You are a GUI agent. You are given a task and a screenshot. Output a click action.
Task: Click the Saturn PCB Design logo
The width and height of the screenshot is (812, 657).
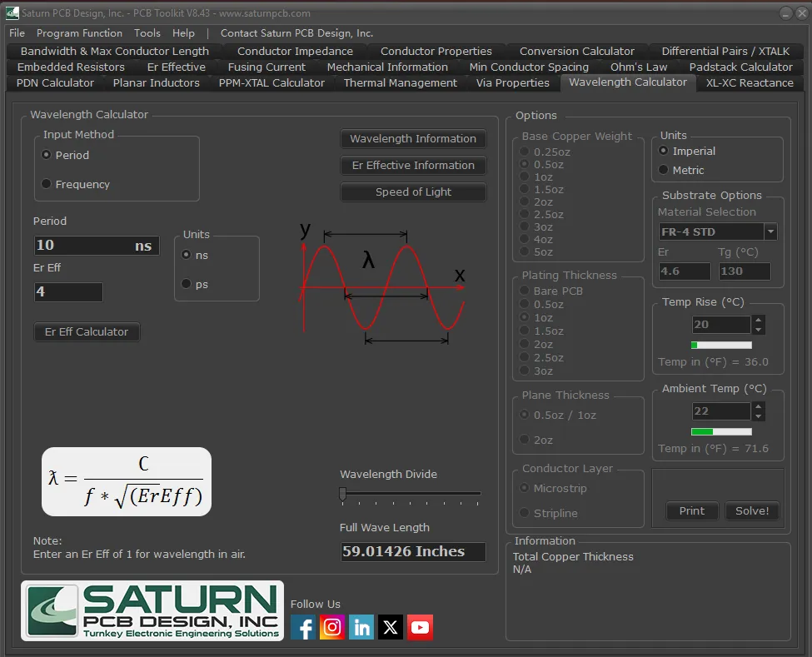coord(152,611)
